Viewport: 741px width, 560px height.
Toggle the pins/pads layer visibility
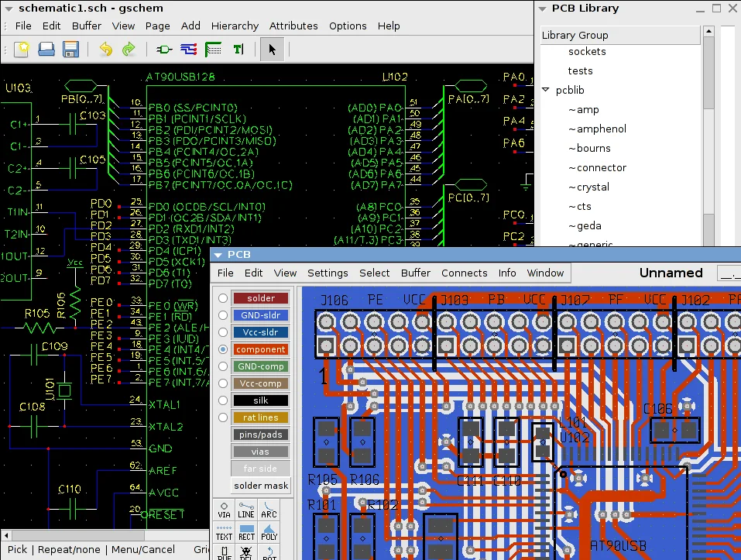click(x=260, y=434)
